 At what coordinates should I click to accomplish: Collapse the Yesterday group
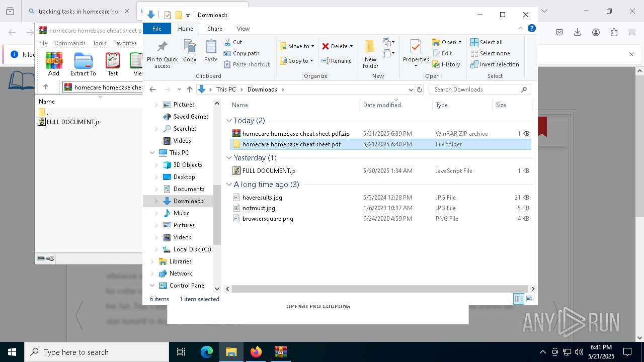tap(229, 158)
